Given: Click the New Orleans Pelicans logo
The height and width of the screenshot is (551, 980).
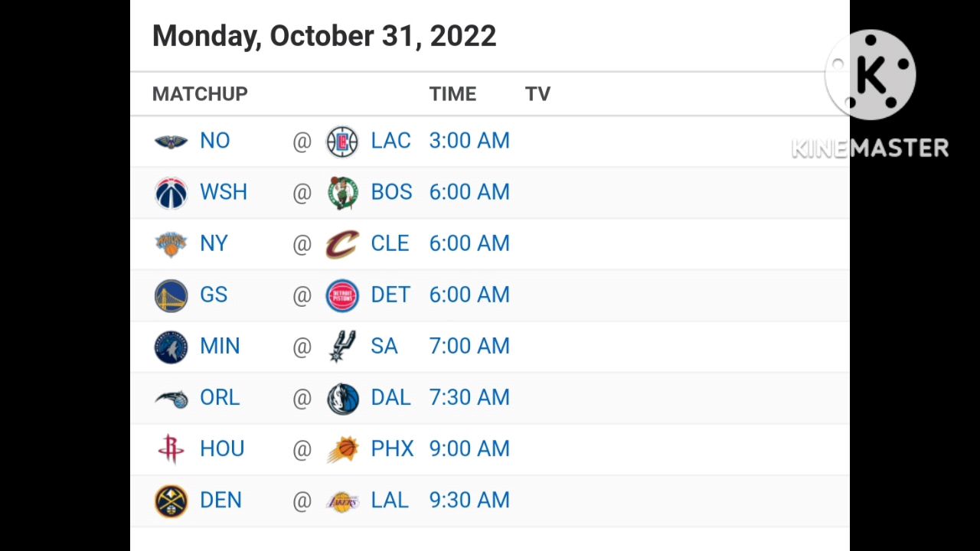Looking at the screenshot, I should [171, 142].
